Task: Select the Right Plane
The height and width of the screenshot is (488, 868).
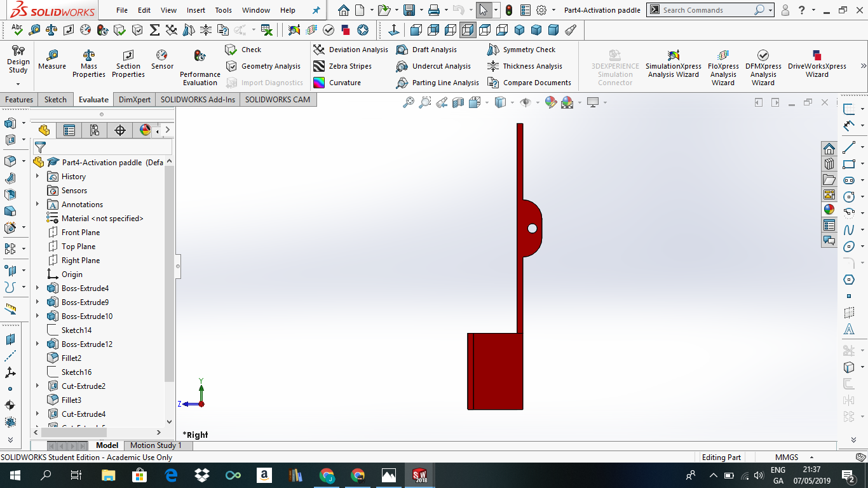Action: point(81,260)
